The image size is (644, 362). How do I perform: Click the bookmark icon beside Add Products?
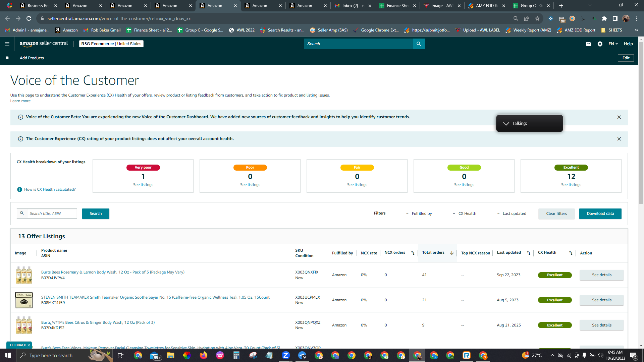pos(7,58)
